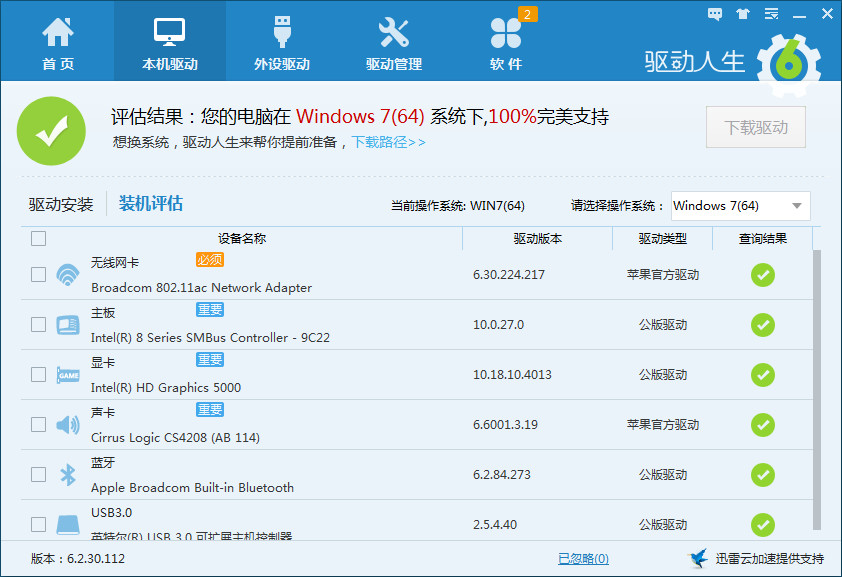Open the main menu dropdown in titlebar
The image size is (842, 577).
[x=771, y=12]
